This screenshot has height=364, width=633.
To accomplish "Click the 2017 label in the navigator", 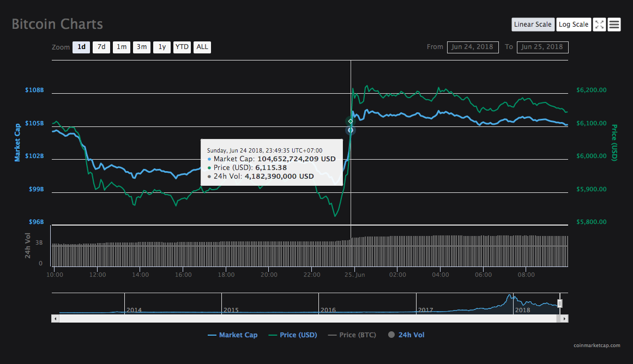I will coord(425,310).
